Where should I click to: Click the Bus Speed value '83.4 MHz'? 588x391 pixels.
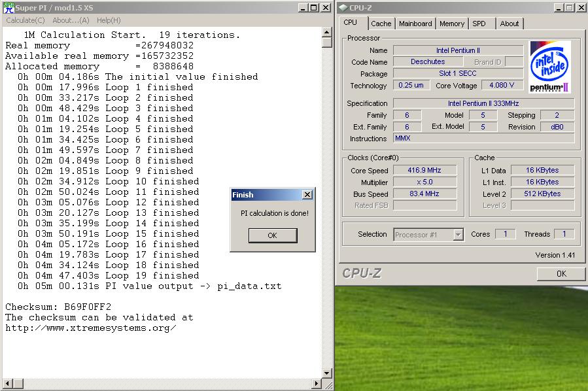pyautogui.click(x=424, y=194)
